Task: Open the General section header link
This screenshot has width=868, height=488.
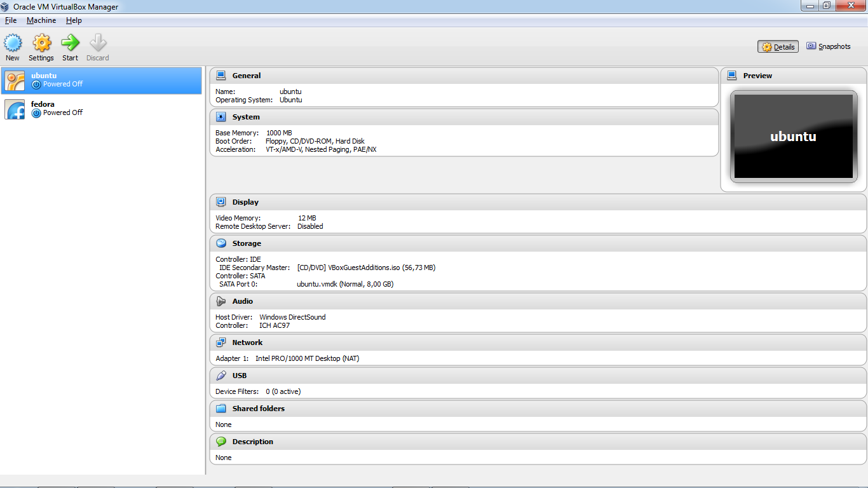Action: [x=247, y=76]
